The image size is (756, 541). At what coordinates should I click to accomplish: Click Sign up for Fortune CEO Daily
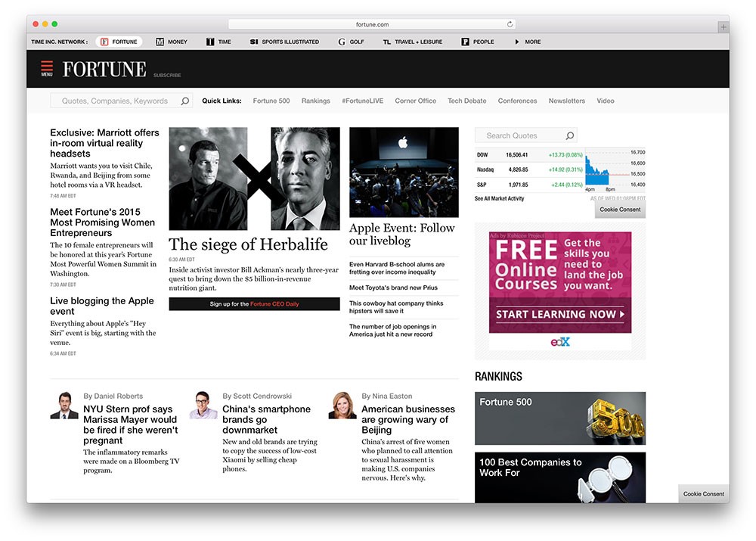[254, 304]
